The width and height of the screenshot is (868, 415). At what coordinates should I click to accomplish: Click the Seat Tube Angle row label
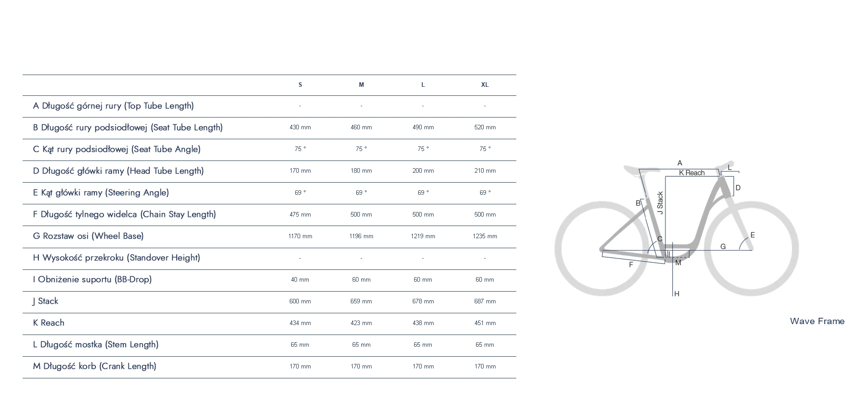pyautogui.click(x=117, y=149)
